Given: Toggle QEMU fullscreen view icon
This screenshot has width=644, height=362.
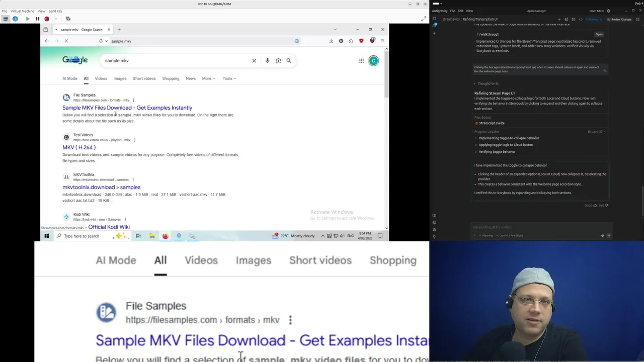Looking at the screenshot, I should click(x=424, y=19).
